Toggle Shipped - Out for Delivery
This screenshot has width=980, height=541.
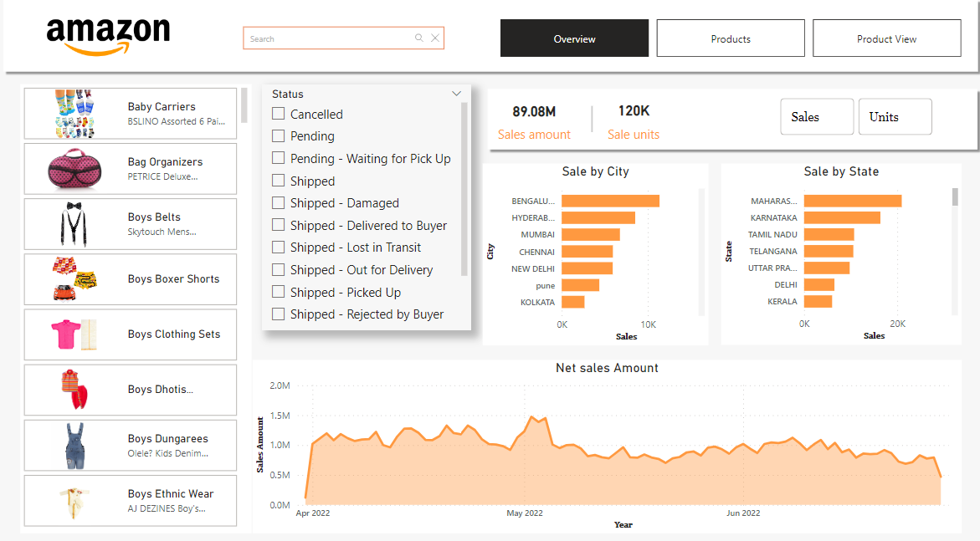279,269
